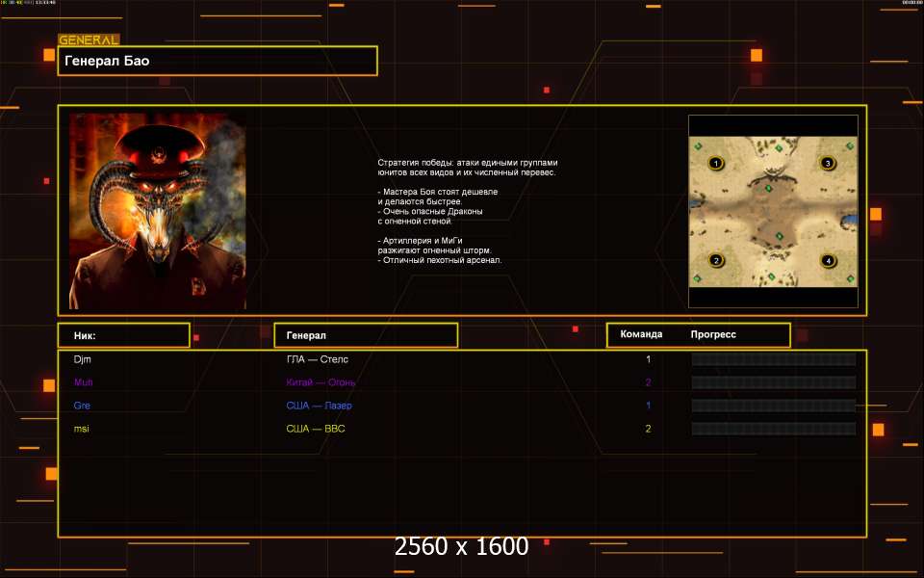Select player Djm in the list
The height and width of the screenshot is (578, 924).
point(83,359)
